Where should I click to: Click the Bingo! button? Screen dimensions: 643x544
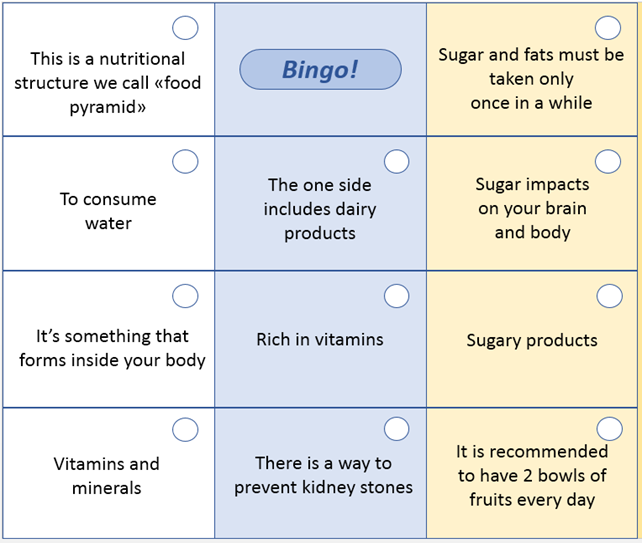[320, 70]
